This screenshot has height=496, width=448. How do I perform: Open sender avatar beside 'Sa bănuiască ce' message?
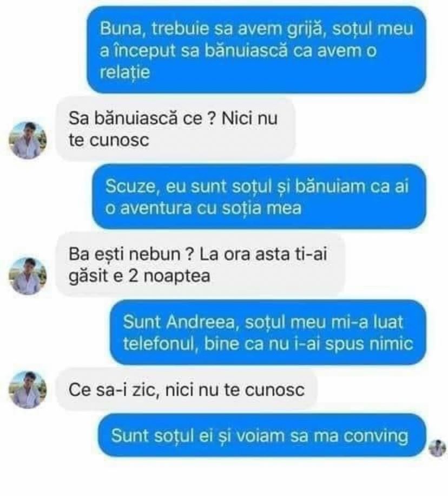[28, 140]
